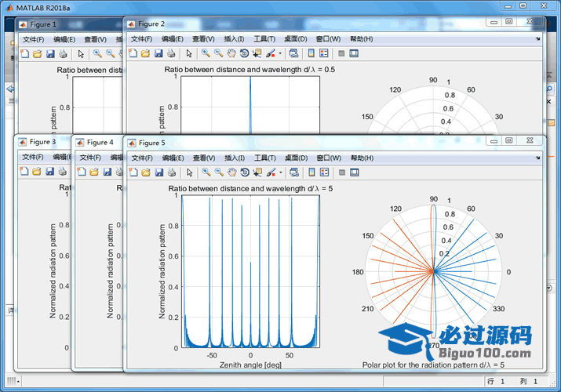Toggle Brush tool in Figure 2 toolbar
Screen dimensions: 561x392
coord(270,53)
